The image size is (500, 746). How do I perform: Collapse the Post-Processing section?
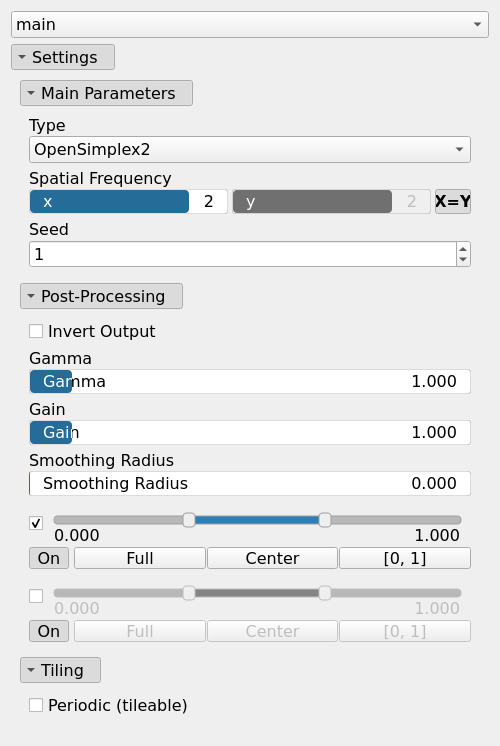101,296
